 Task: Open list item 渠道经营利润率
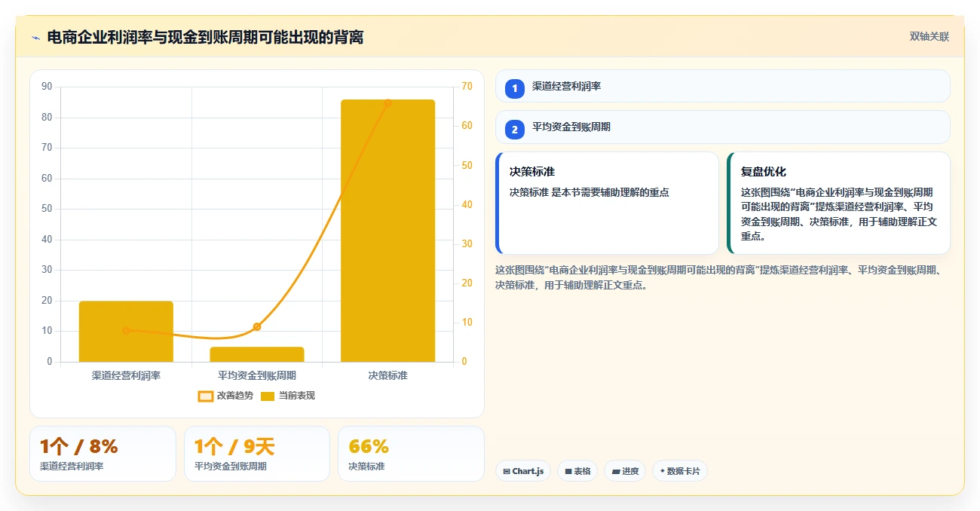coord(722,86)
